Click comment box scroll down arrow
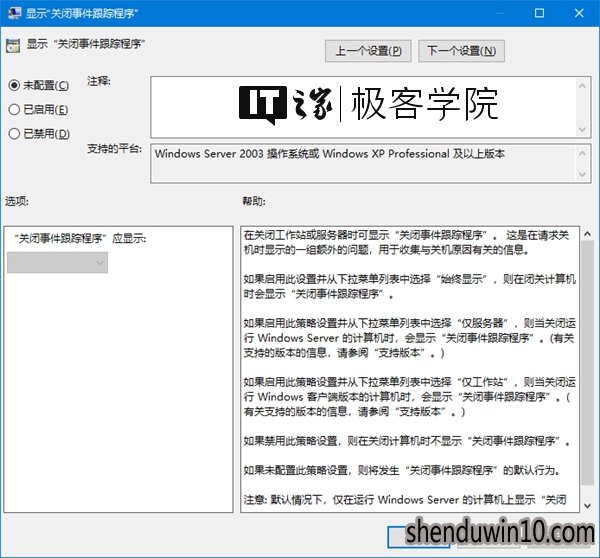Image resolution: width=600 pixels, height=558 pixels. pos(582,129)
